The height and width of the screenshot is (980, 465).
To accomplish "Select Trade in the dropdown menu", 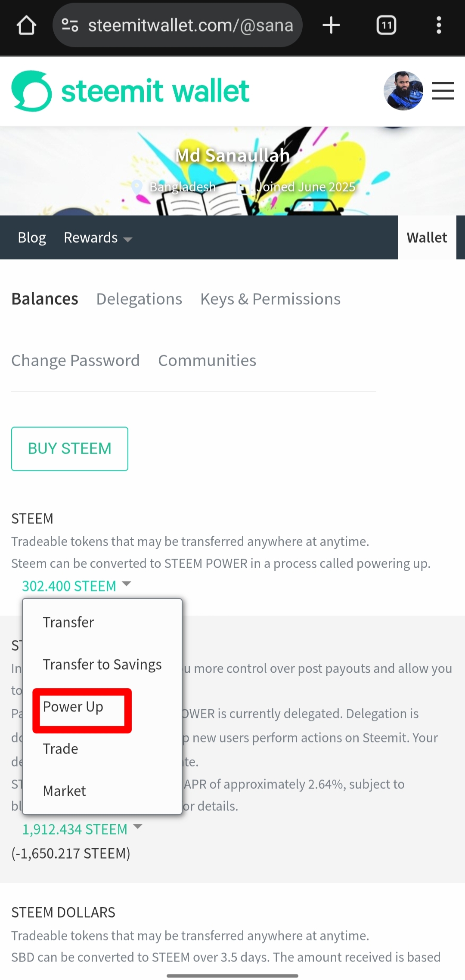I will pyautogui.click(x=61, y=749).
